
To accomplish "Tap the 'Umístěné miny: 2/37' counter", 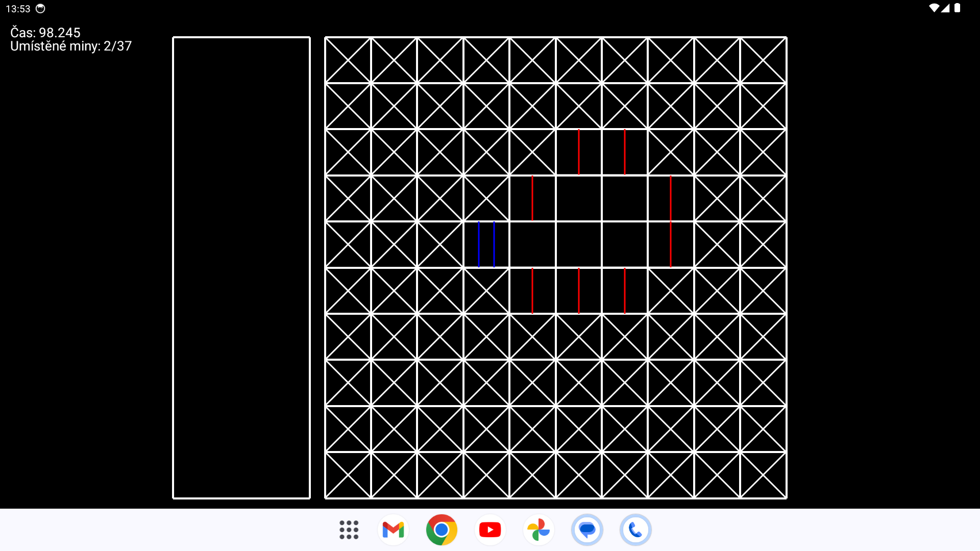I will 71,46.
